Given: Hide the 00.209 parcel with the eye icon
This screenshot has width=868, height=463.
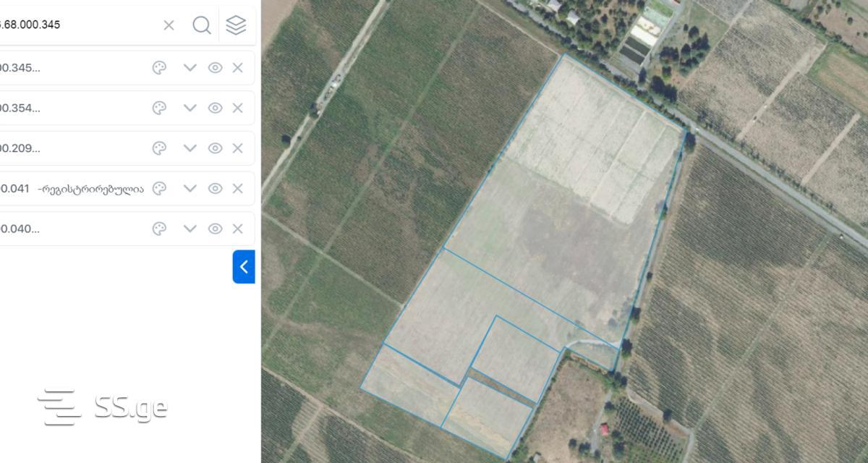Looking at the screenshot, I should (215, 148).
